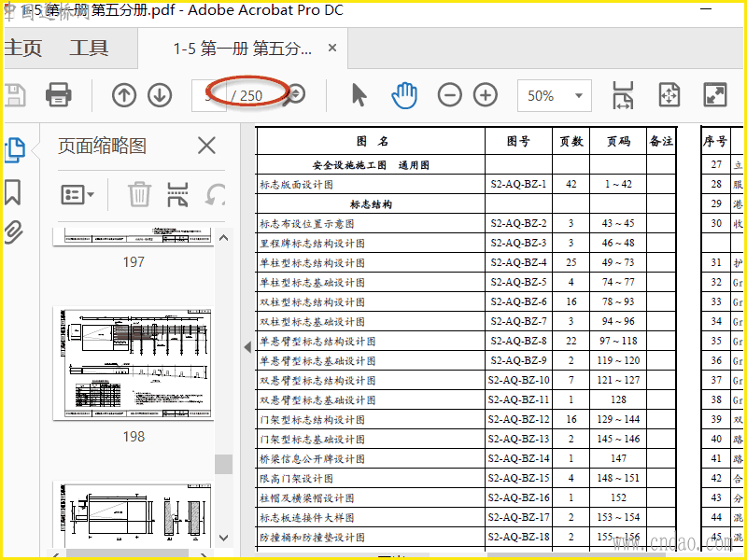Click the 桥梁信息公开牌设计图 row

pos(312,459)
